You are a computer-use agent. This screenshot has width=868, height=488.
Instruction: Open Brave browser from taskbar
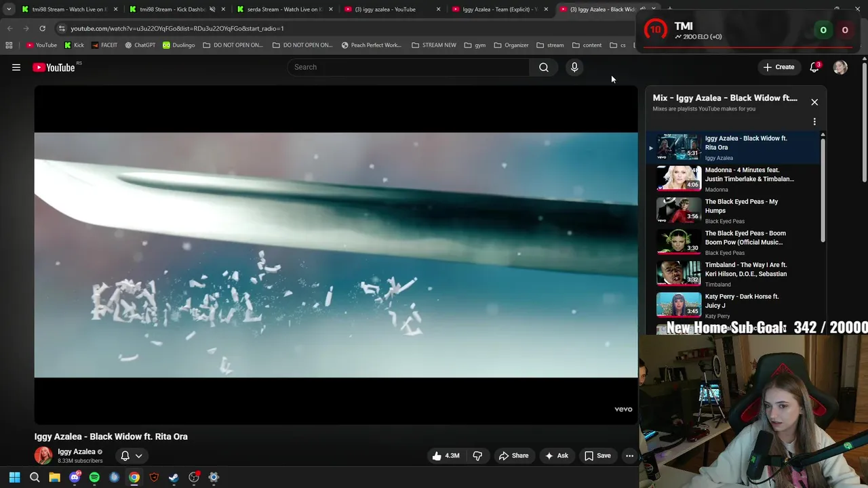tap(154, 477)
